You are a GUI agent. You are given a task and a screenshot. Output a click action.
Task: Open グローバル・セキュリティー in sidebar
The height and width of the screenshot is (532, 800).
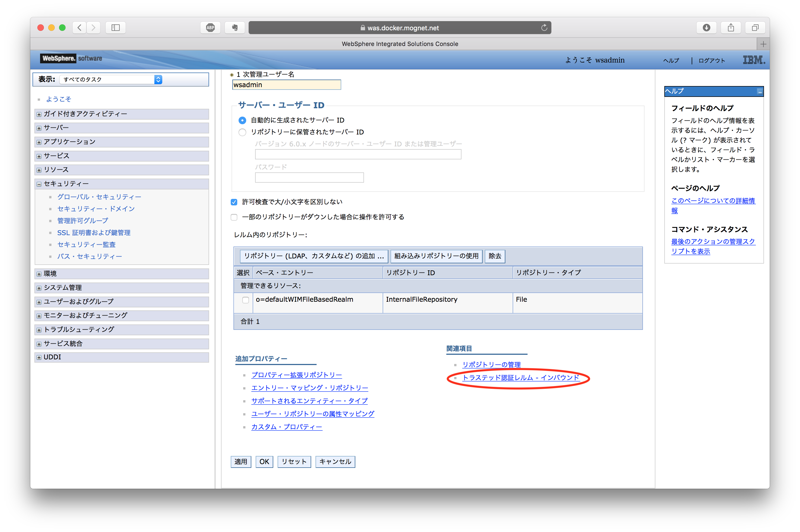tap(99, 197)
